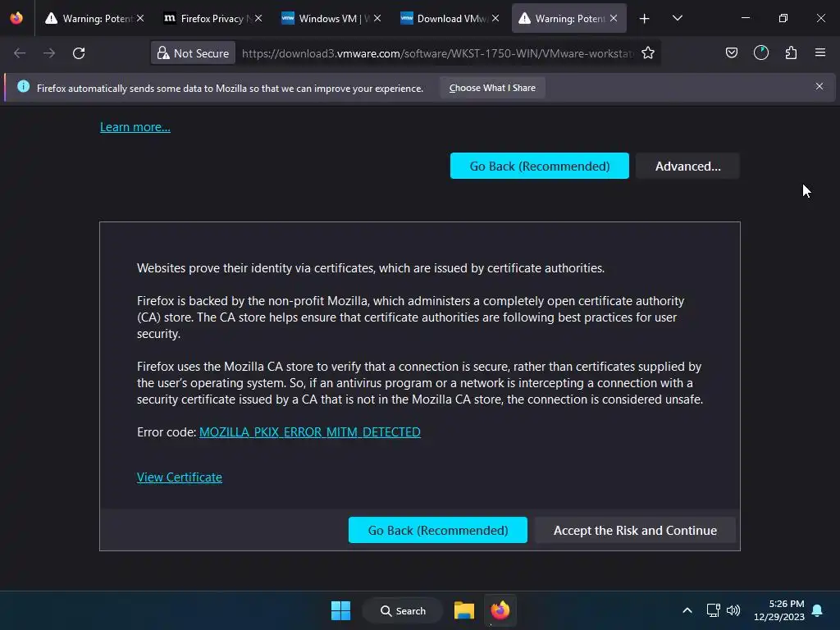Click the Firefox View icon in tab bar
The height and width of the screenshot is (630, 840).
click(16, 18)
